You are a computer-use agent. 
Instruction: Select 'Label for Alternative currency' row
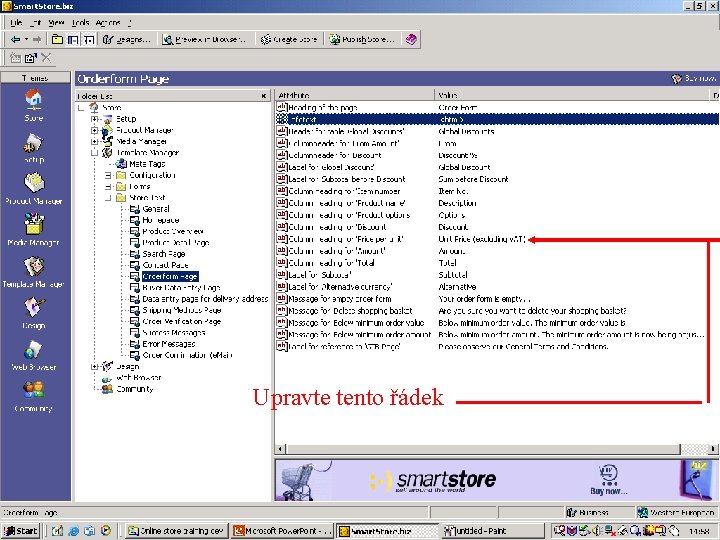coord(496,287)
